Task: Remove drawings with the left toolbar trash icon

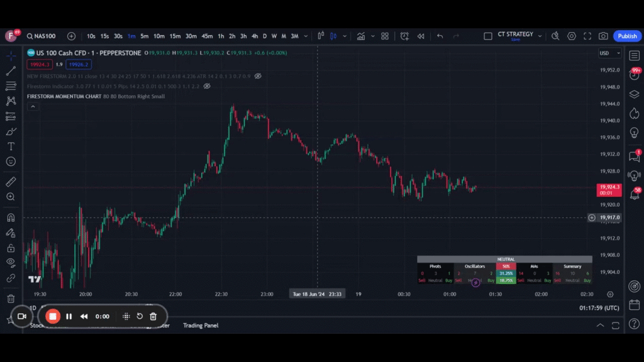Action: (11, 299)
